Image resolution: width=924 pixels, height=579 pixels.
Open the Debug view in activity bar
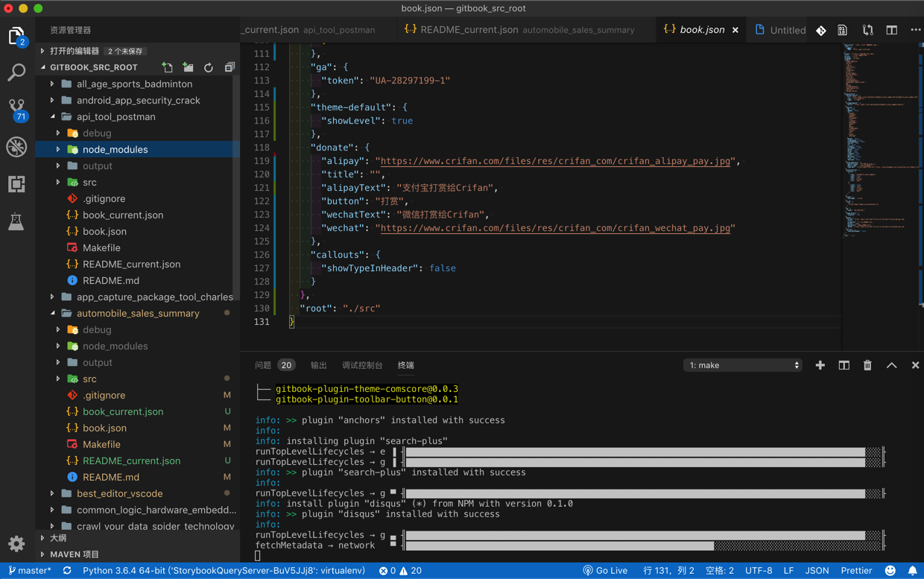(16, 147)
